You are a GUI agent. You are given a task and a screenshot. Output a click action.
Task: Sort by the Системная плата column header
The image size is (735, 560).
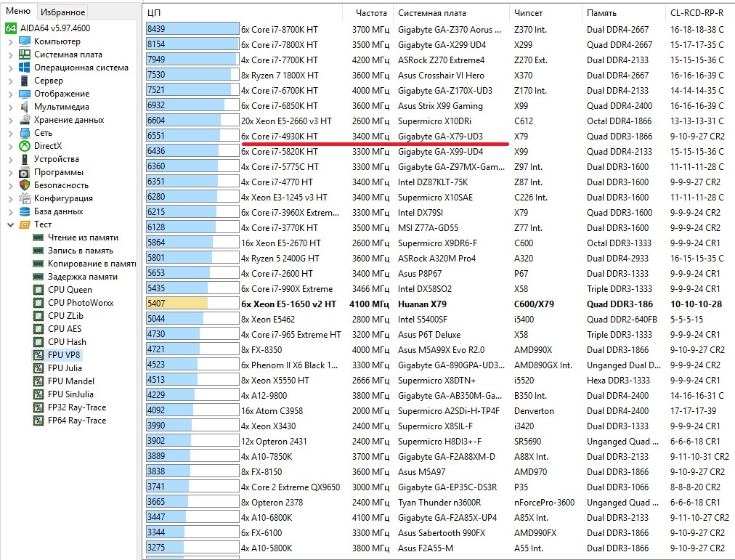(451, 13)
